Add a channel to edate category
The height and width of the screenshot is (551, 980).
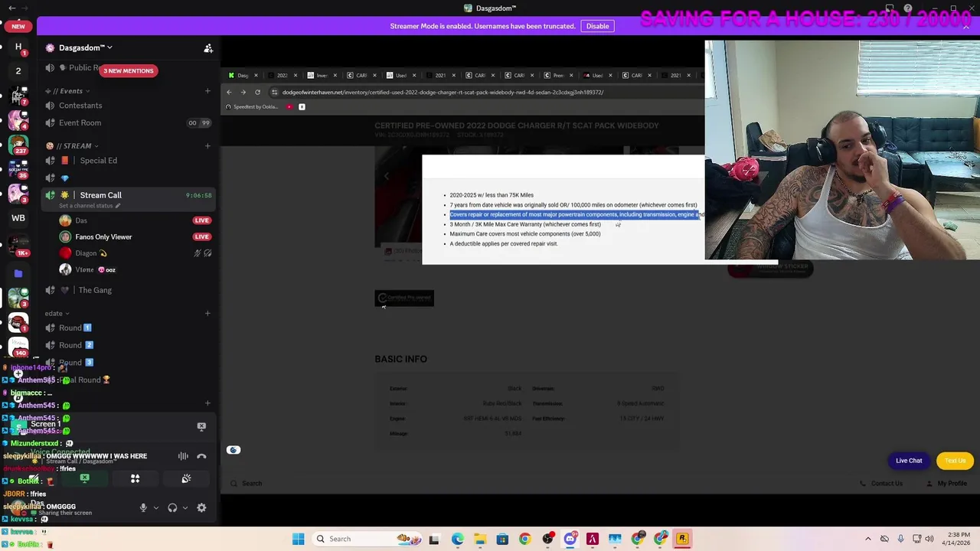207,313
